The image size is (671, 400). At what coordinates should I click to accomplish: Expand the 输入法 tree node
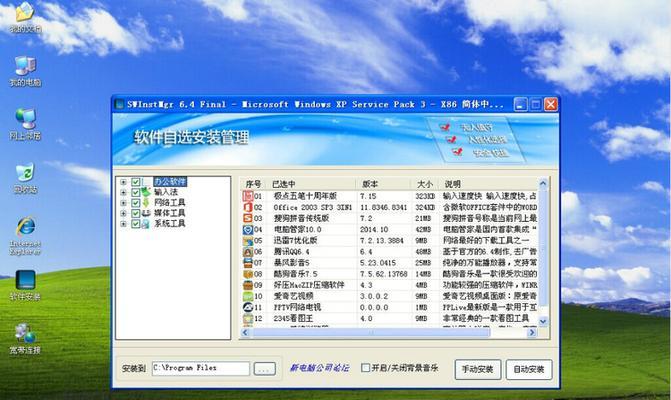pyautogui.click(x=124, y=192)
